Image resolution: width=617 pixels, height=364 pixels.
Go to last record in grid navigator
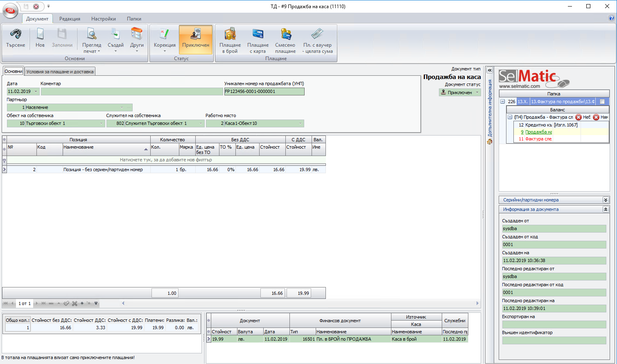point(43,303)
